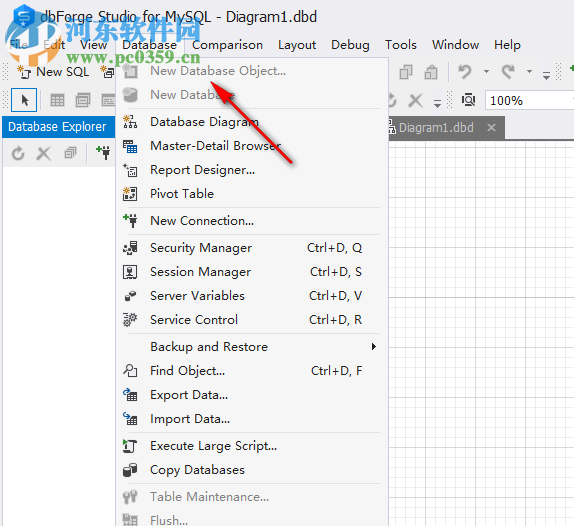Image resolution: width=574 pixels, height=526 pixels.
Task: Click the Service Control gears icon
Action: [130, 320]
